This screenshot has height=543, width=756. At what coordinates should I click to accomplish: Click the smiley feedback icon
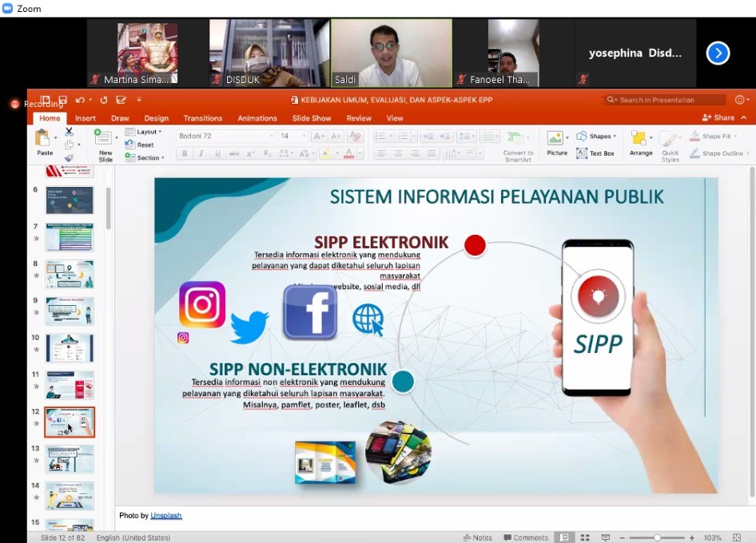click(739, 100)
